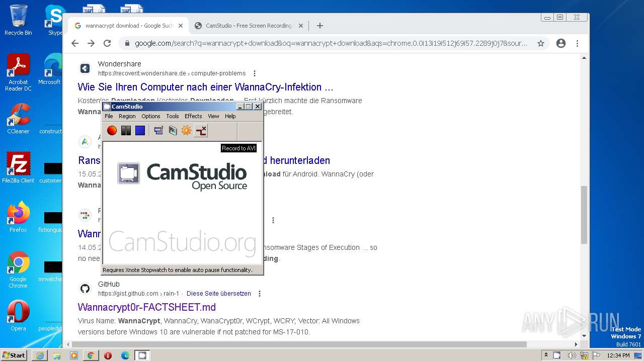
Task: Select Chrome in the taskbar
Action: [x=91, y=355]
